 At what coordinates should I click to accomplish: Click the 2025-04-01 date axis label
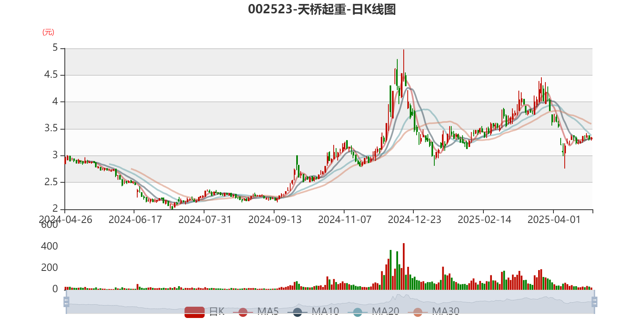click(x=554, y=219)
